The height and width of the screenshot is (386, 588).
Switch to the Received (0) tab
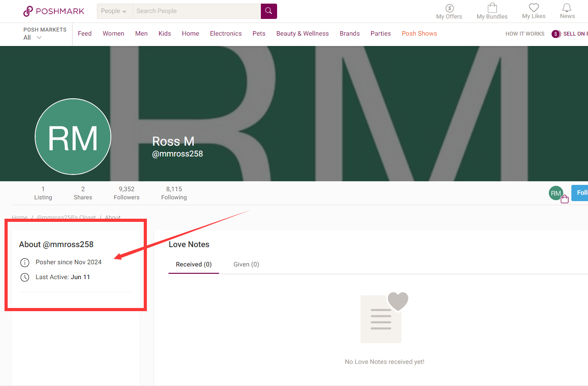pyautogui.click(x=194, y=264)
